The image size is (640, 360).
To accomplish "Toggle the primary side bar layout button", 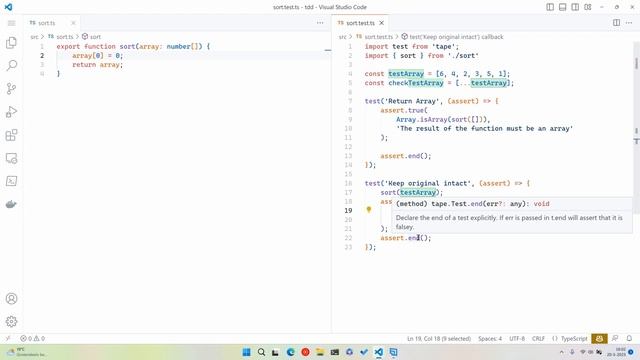I will pyautogui.click(x=550, y=7).
